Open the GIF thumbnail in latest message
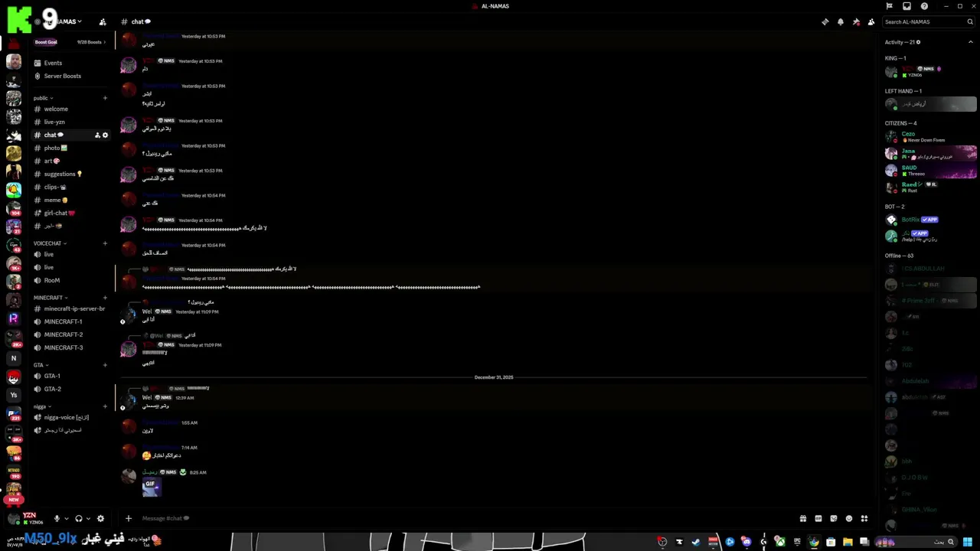Screen dimensions: 980x551 [152, 487]
